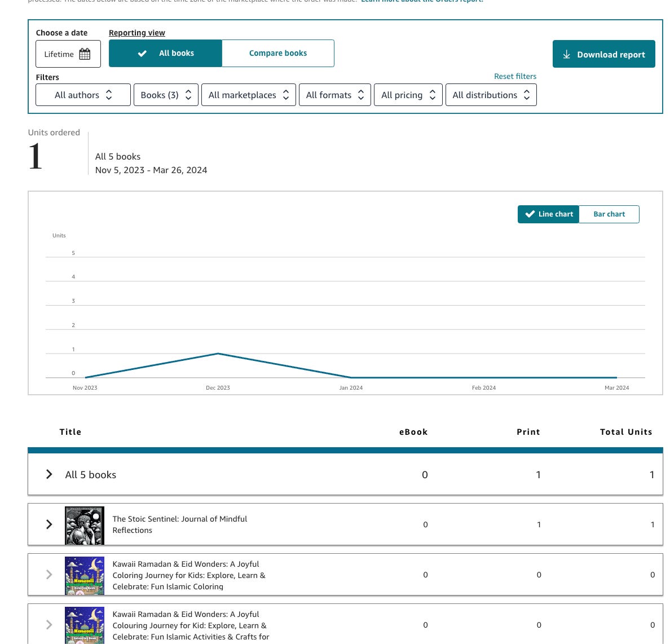Click the eBook column header

tap(413, 431)
